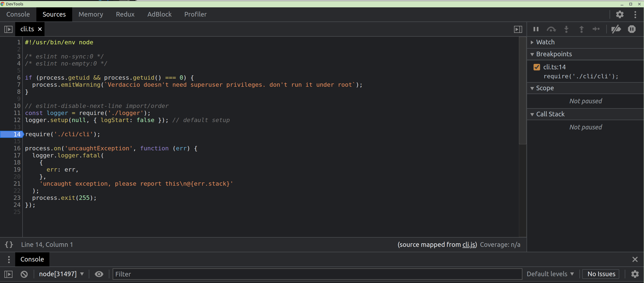The image size is (644, 283).
Task: Click the No Issues button
Action: [601, 274]
